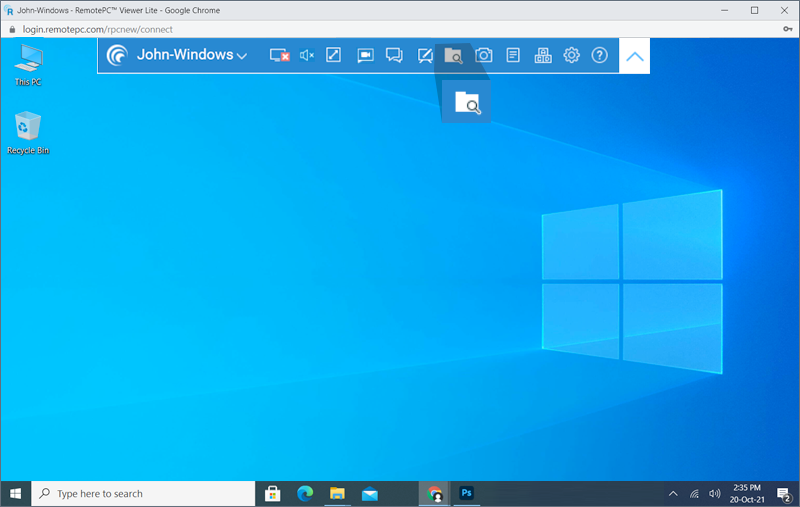Screen dimensions: 800x507
Task: Expand the John-Windows computer dropdown
Action: click(x=241, y=56)
